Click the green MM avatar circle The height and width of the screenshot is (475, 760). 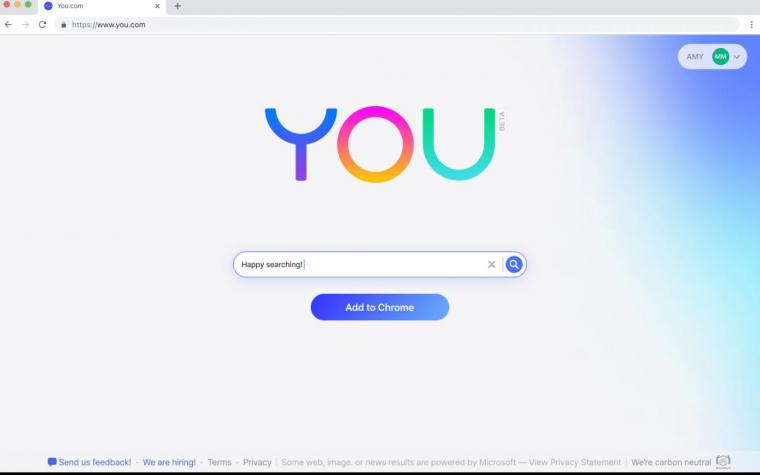[x=720, y=57]
